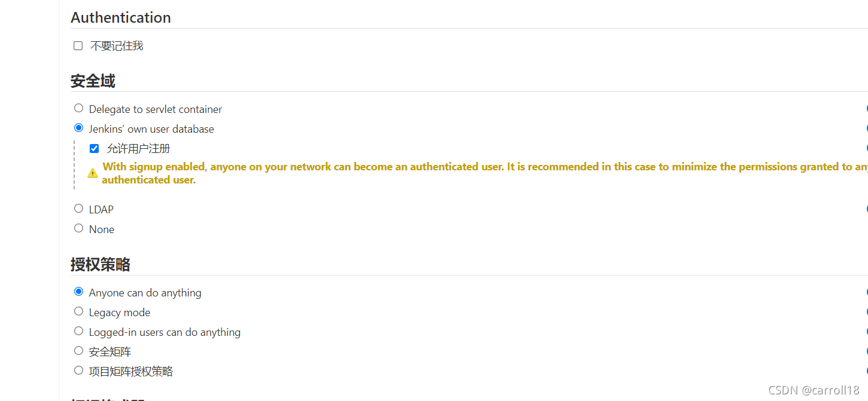This screenshot has width=868, height=401.
Task: Click the 授权策略 section heading
Action: 100,265
